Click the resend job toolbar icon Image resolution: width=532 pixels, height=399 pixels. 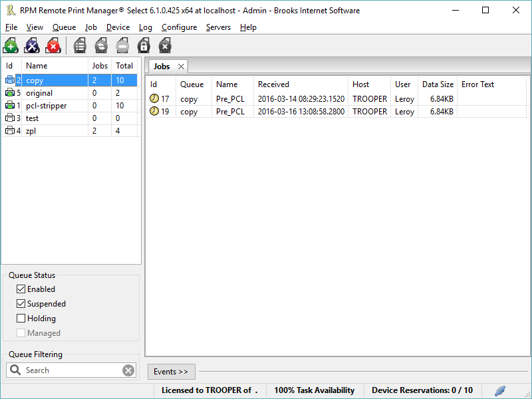(100, 45)
